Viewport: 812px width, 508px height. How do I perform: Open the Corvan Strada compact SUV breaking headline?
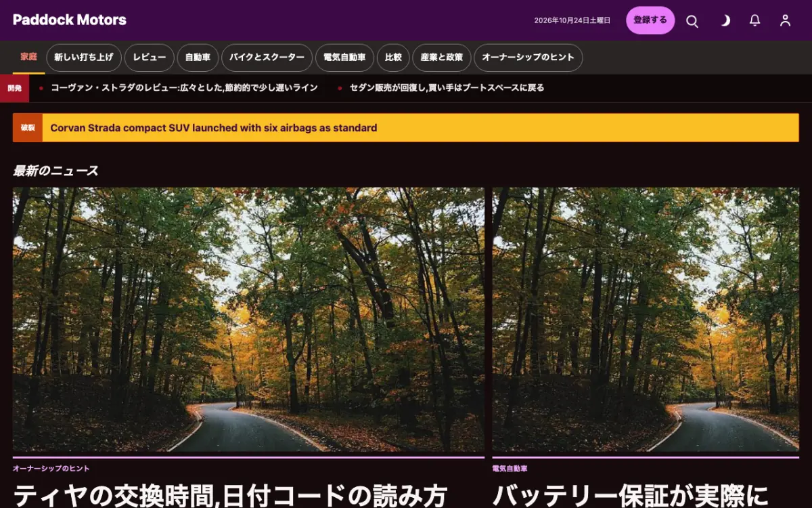(214, 128)
